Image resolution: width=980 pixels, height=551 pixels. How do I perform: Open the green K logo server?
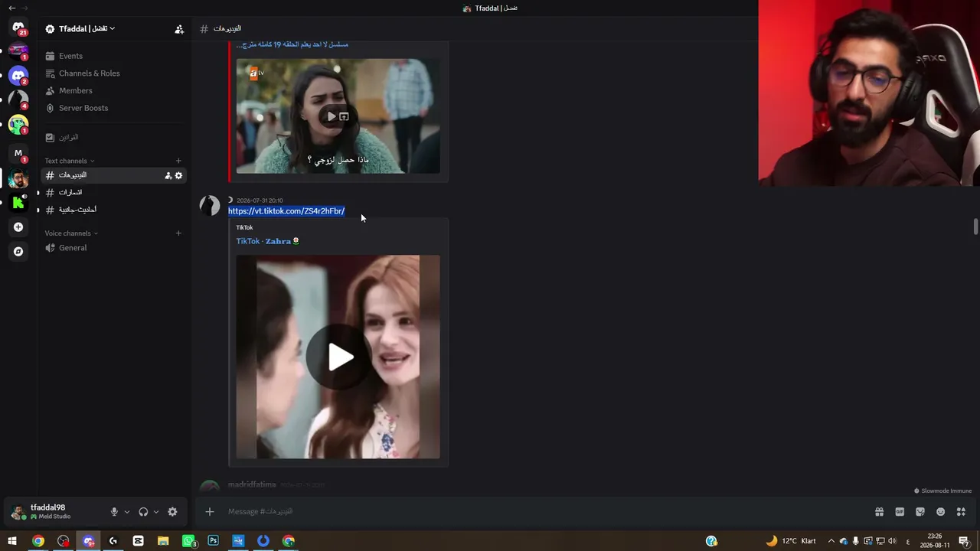coord(18,203)
